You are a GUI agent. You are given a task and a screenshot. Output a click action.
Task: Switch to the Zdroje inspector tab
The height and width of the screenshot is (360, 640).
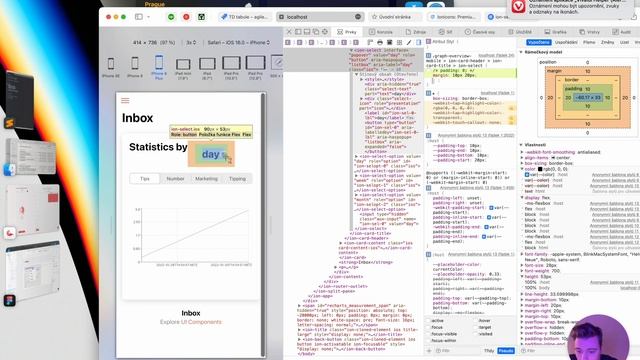[416, 32]
